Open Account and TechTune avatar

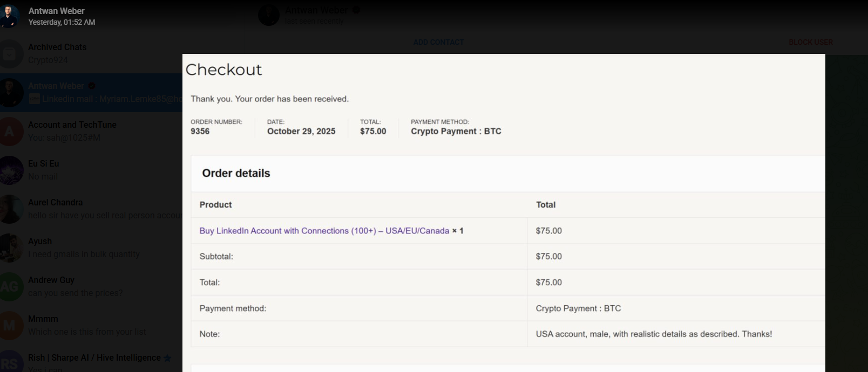(x=10, y=132)
